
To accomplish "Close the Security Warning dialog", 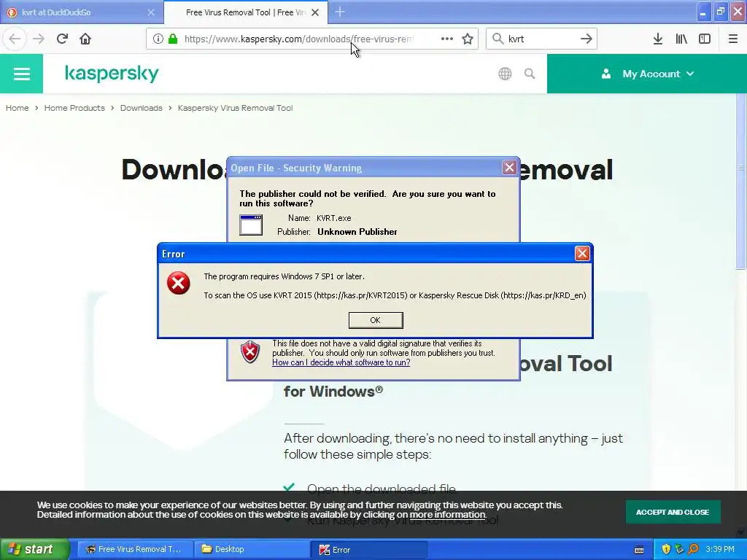I will [x=509, y=168].
